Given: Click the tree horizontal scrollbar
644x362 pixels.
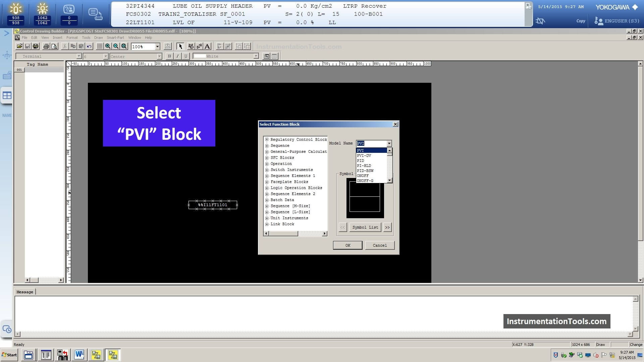Looking at the screenshot, I should [296, 234].
